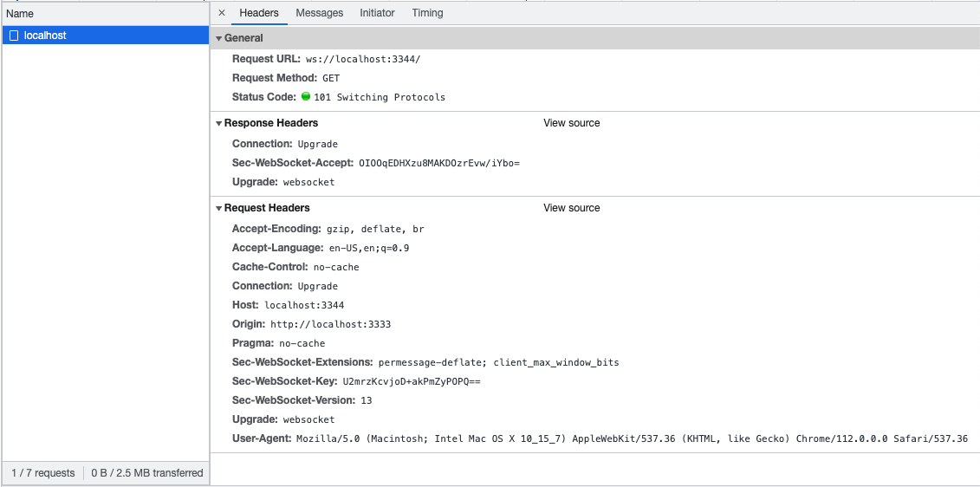The image size is (980, 487).
Task: Click the Accept-Language en-US value
Action: 369,248
